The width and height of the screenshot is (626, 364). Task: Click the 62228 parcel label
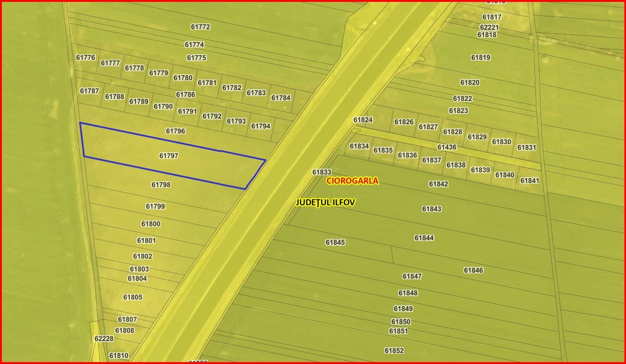pos(104,338)
